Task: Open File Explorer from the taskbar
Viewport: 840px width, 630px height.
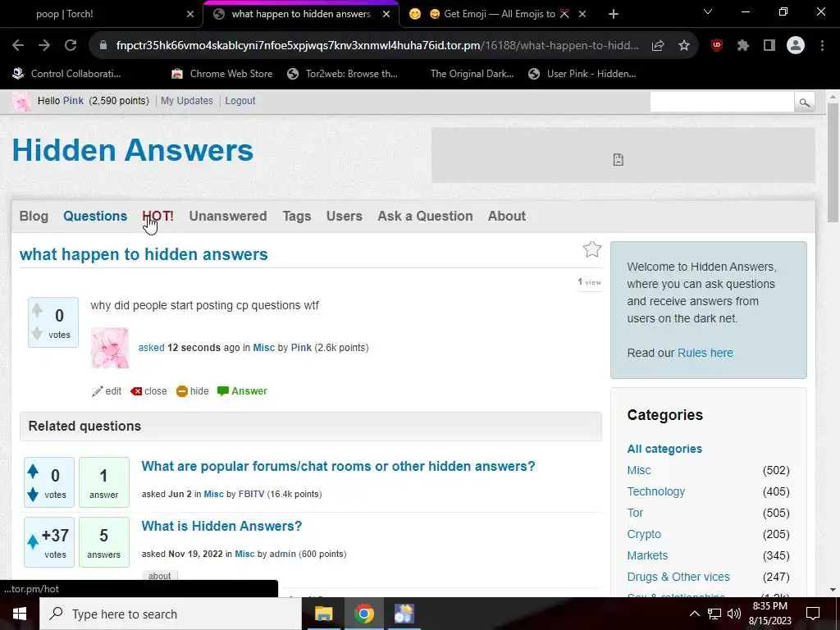Action: pos(323,614)
